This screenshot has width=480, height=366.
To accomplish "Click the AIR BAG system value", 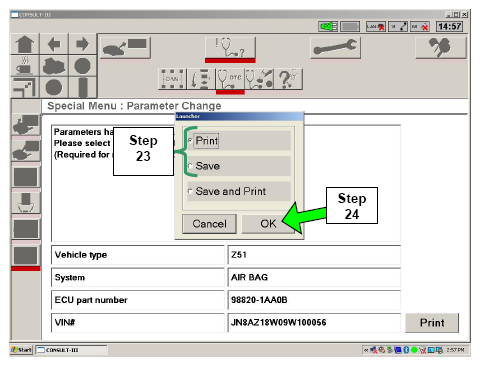I will click(x=314, y=277).
